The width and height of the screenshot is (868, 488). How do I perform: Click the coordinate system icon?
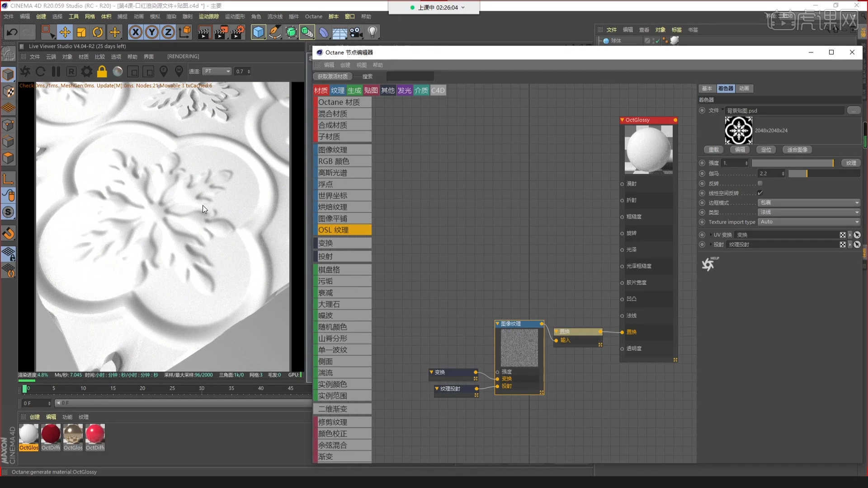(x=185, y=32)
